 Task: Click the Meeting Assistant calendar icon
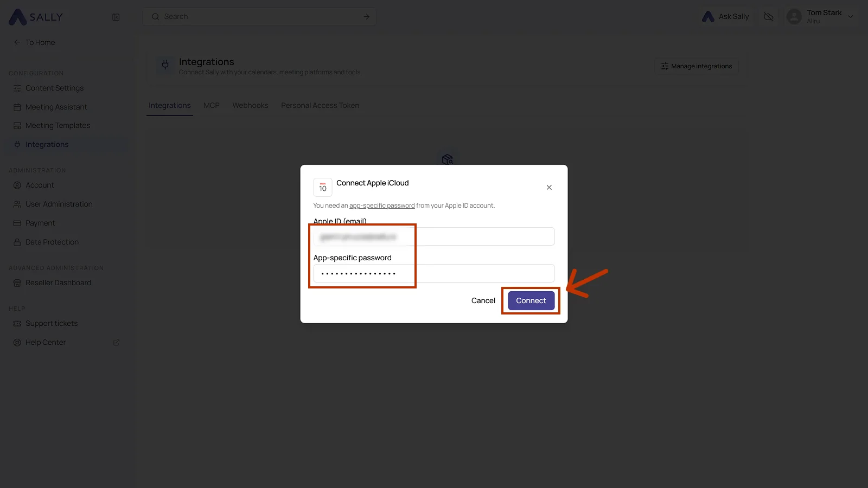click(17, 107)
